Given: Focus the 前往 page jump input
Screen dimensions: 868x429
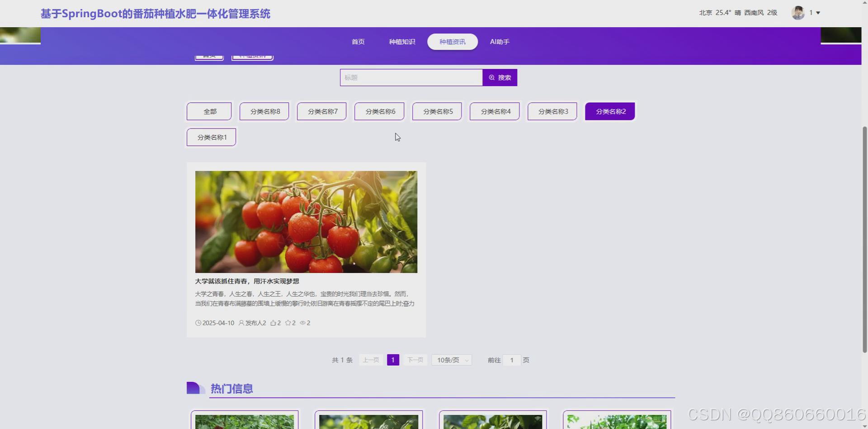Looking at the screenshot, I should point(512,360).
